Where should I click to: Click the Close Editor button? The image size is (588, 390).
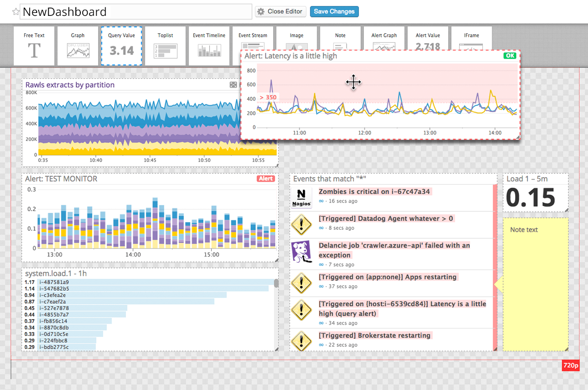tap(280, 11)
